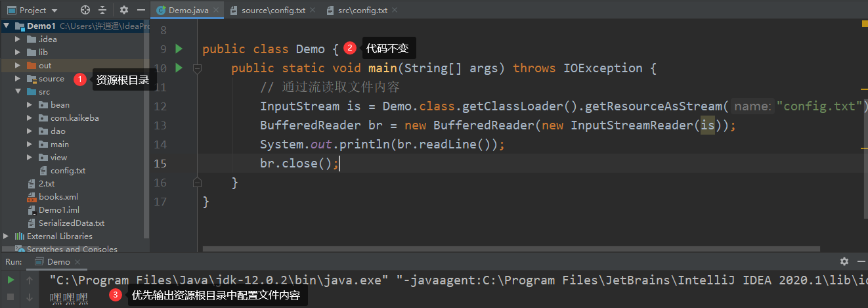Click the editor horizontal scrollbar
868x308 pixels.
pos(511,249)
